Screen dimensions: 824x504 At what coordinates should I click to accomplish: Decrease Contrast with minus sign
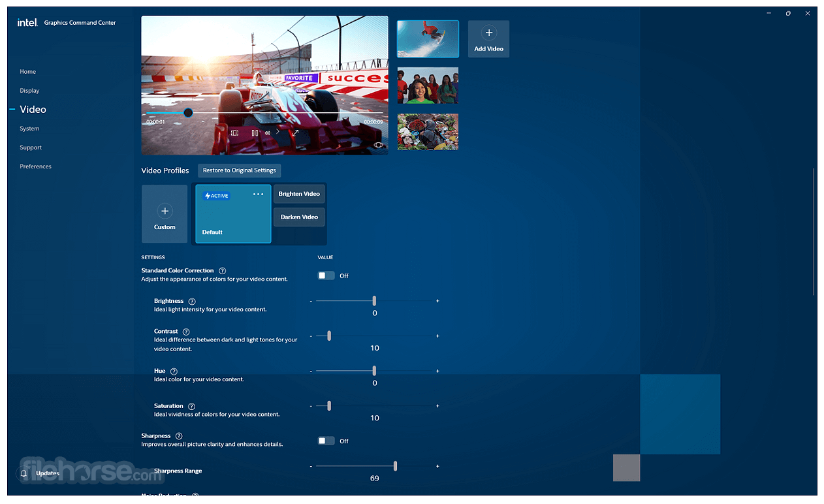tap(311, 336)
